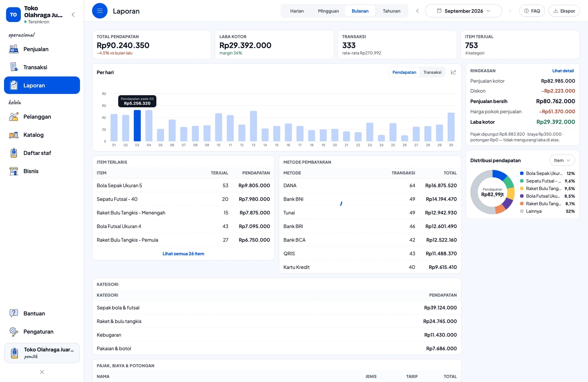Go to previous month arrow
The width and height of the screenshot is (588, 382).
pos(417,11)
